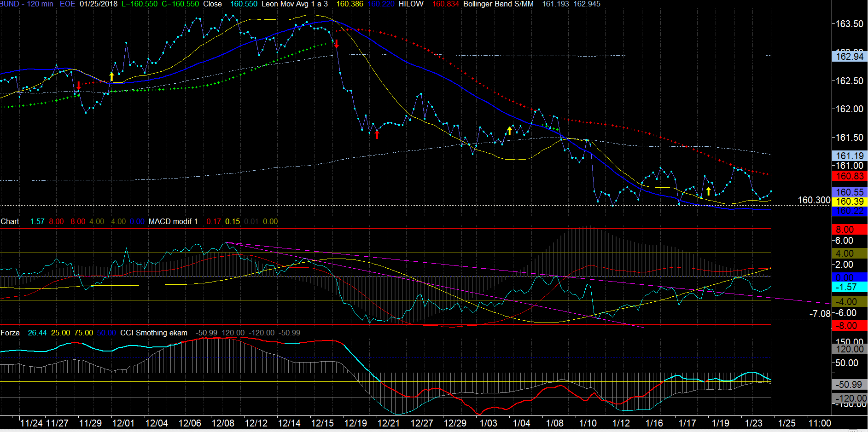Click the 160.55 last price tag

pyautogui.click(x=850, y=192)
